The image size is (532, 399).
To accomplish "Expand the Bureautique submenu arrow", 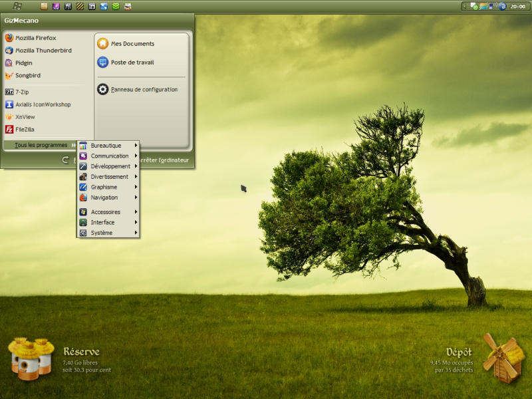I will 136,145.
